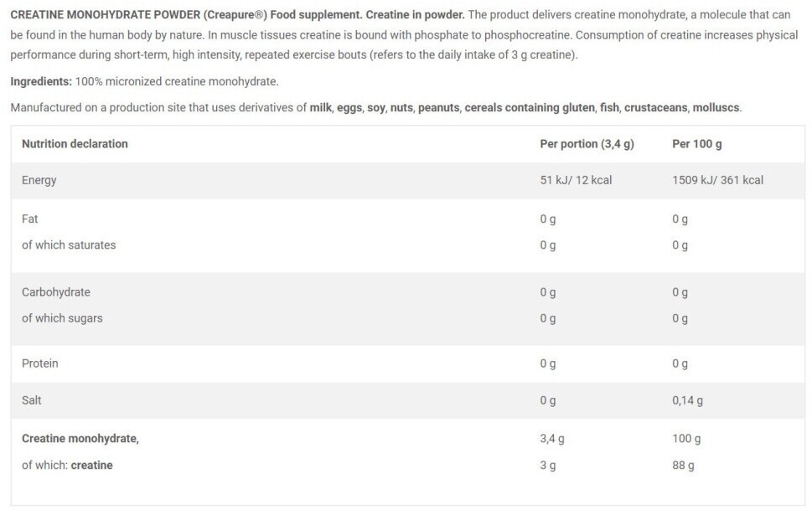The height and width of the screenshot is (510, 812).
Task: Click the "Nutrition declaration" table header
Action: coord(75,144)
